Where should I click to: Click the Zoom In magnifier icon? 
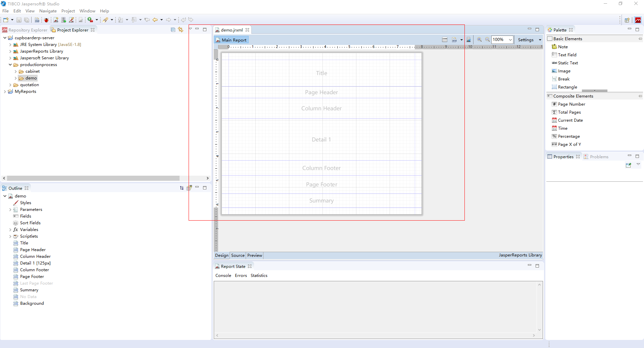click(x=479, y=40)
